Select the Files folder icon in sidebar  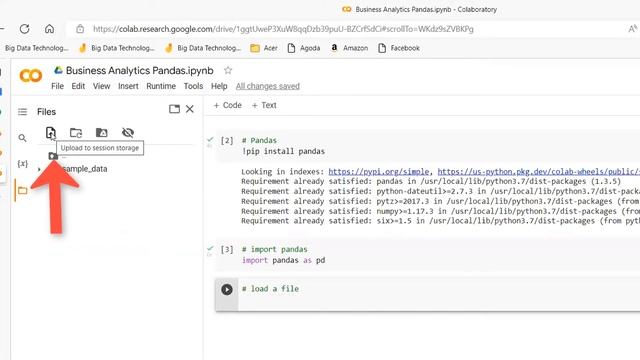(22, 190)
